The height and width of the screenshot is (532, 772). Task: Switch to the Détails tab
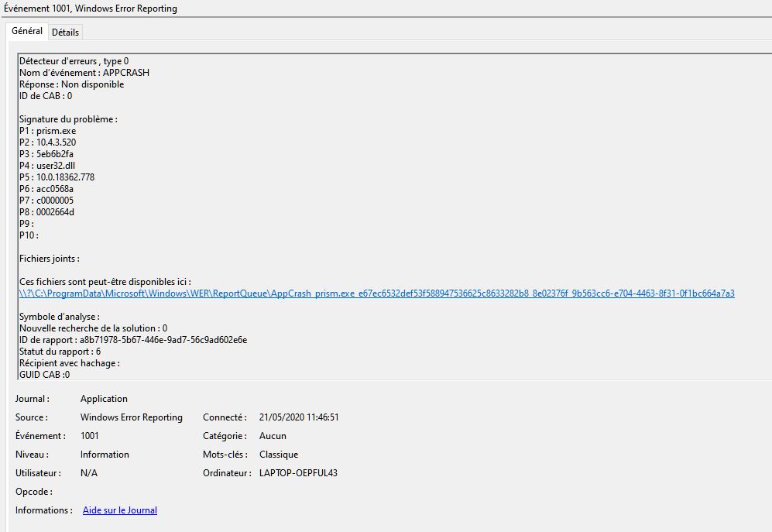pyautogui.click(x=65, y=32)
